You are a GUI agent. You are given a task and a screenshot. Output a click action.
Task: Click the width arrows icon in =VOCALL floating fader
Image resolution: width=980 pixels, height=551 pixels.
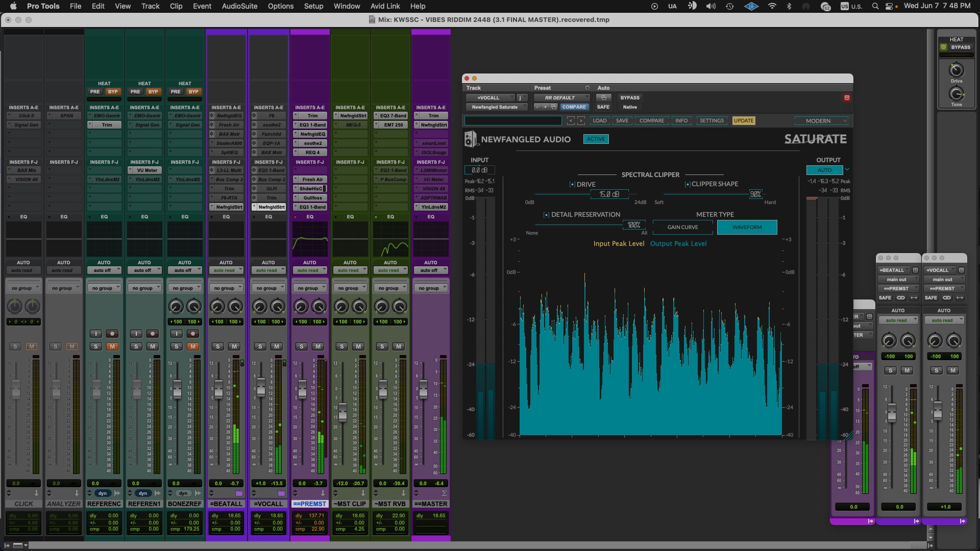point(960,298)
